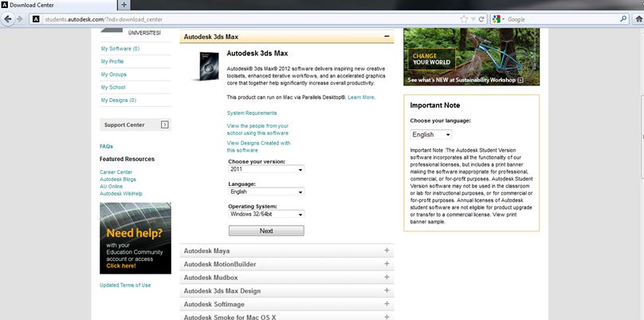The width and height of the screenshot is (644, 320).
Task: Click the Google search engine icon
Action: [x=496, y=19]
